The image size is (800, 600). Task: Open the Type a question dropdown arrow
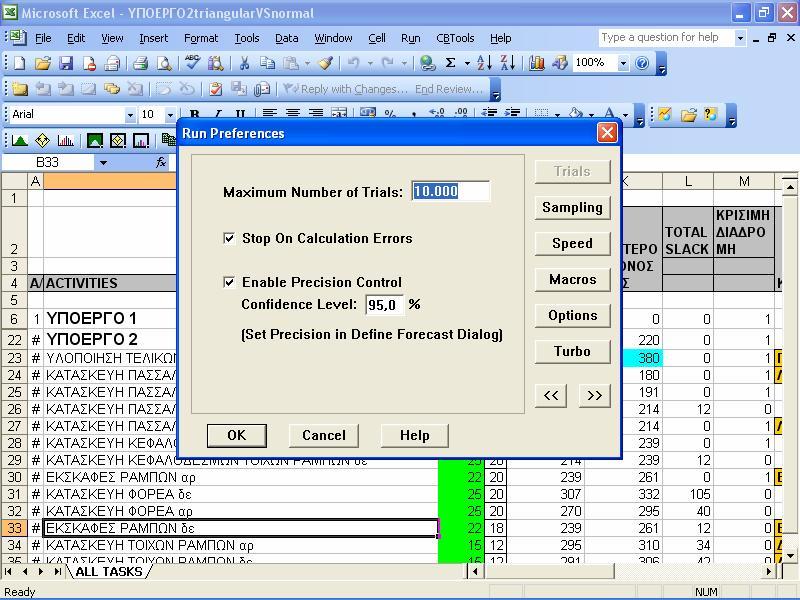coord(740,38)
